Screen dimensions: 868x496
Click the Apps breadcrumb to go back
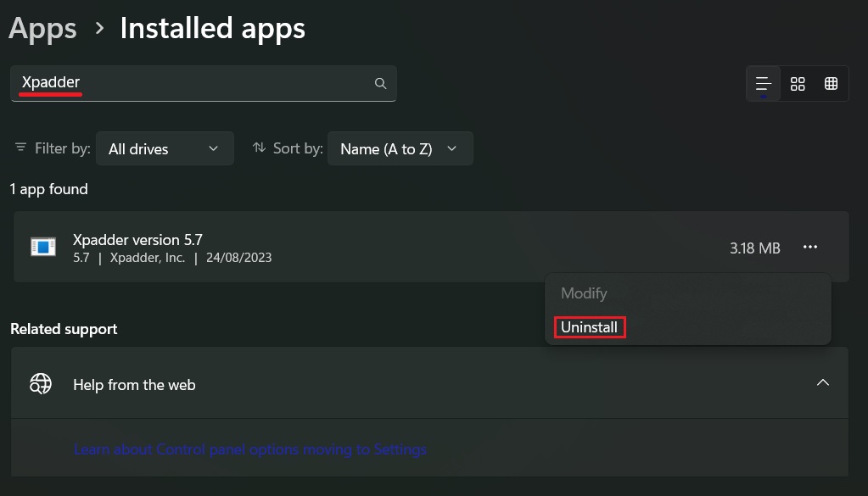tap(42, 27)
